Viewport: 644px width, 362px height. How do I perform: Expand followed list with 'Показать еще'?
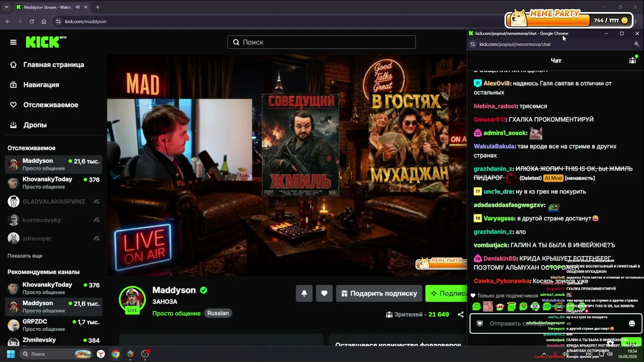tap(25, 256)
